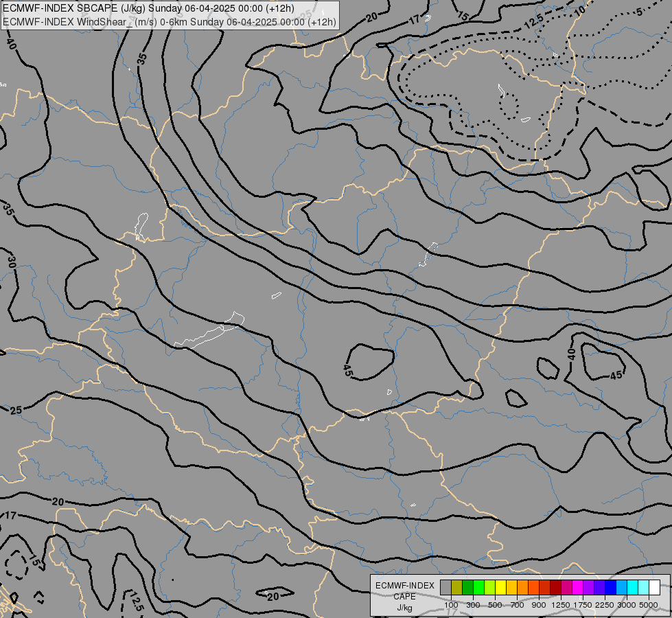672x618 pixels.
Task: Click the '900' legend scale value
Action: point(539,605)
